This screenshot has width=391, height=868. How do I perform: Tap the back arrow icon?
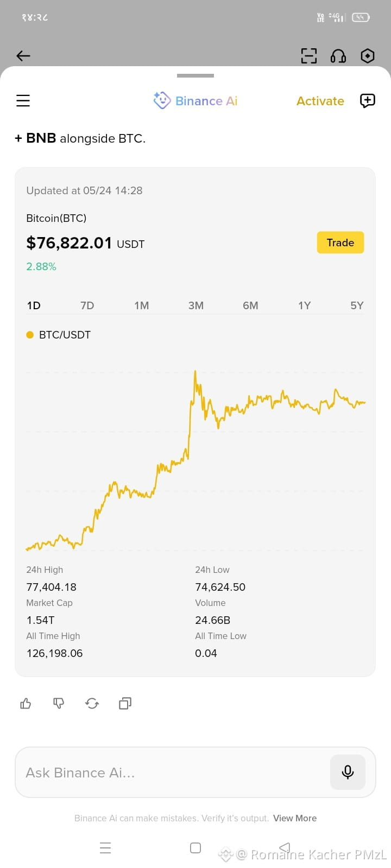coord(23,56)
